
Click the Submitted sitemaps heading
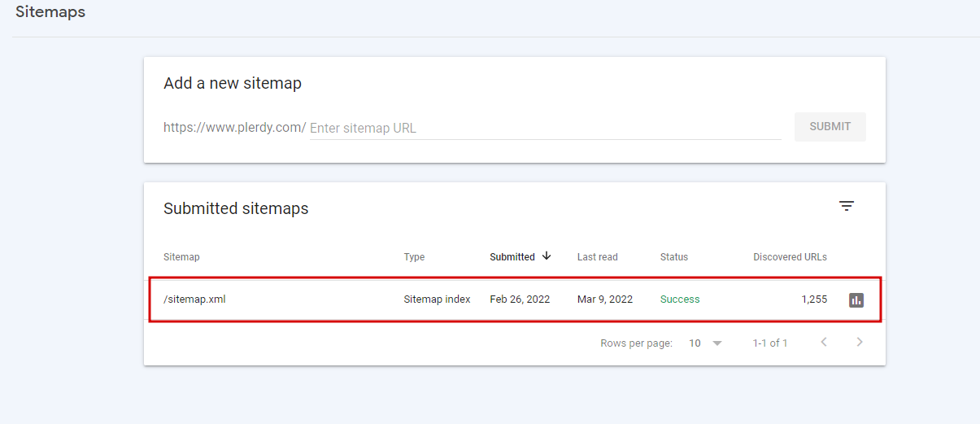point(236,208)
